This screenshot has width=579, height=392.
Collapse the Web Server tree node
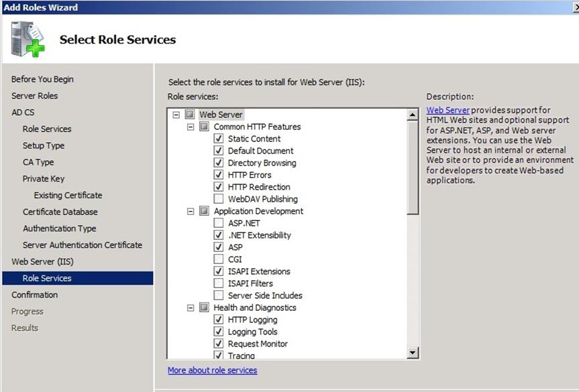pyautogui.click(x=176, y=115)
